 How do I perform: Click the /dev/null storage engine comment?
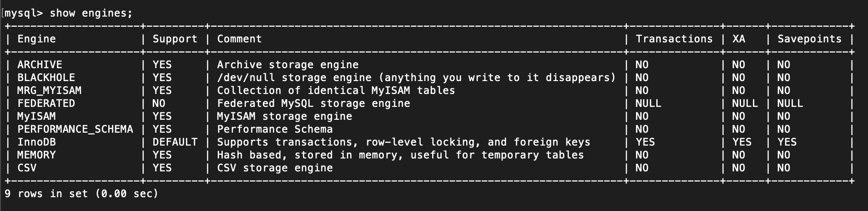[x=416, y=78]
